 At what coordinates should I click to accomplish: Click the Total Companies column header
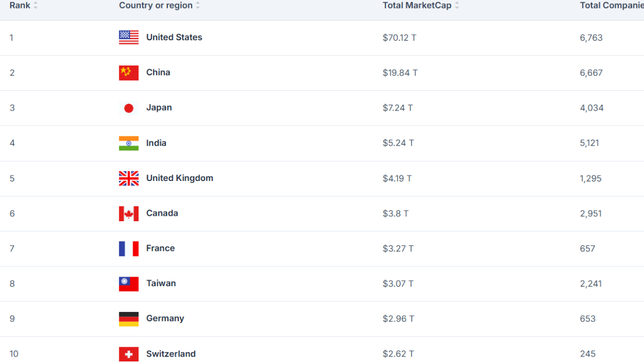(x=612, y=5)
